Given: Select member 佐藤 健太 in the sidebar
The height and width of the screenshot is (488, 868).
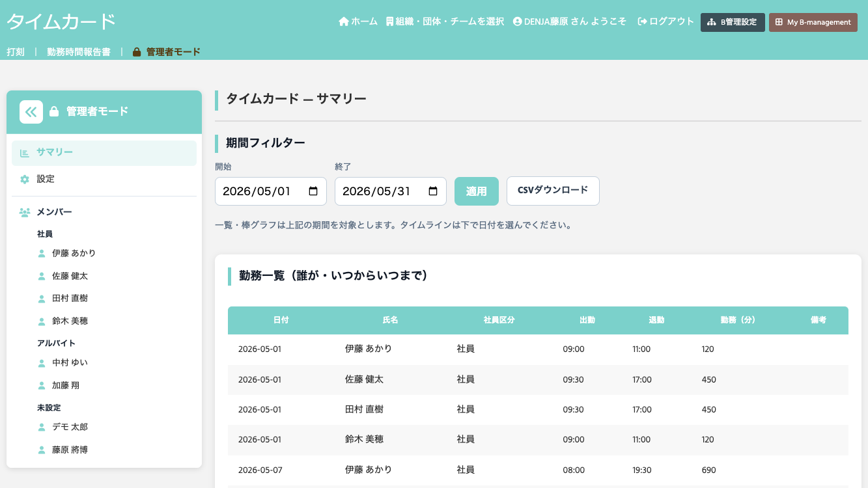Looking at the screenshot, I should tap(70, 276).
